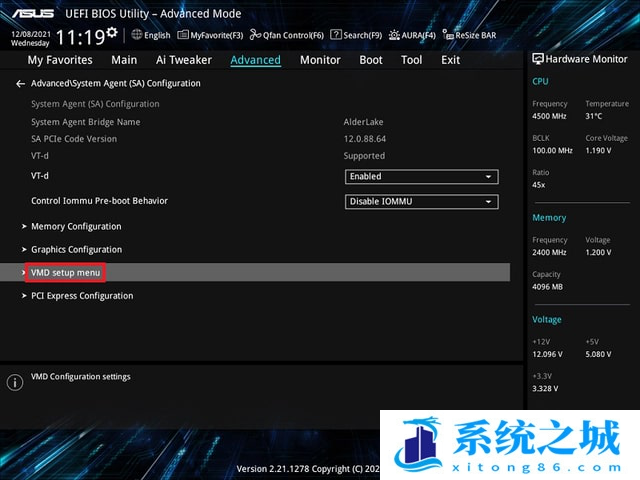Switch to Ai Tweaker tab

coord(184,60)
